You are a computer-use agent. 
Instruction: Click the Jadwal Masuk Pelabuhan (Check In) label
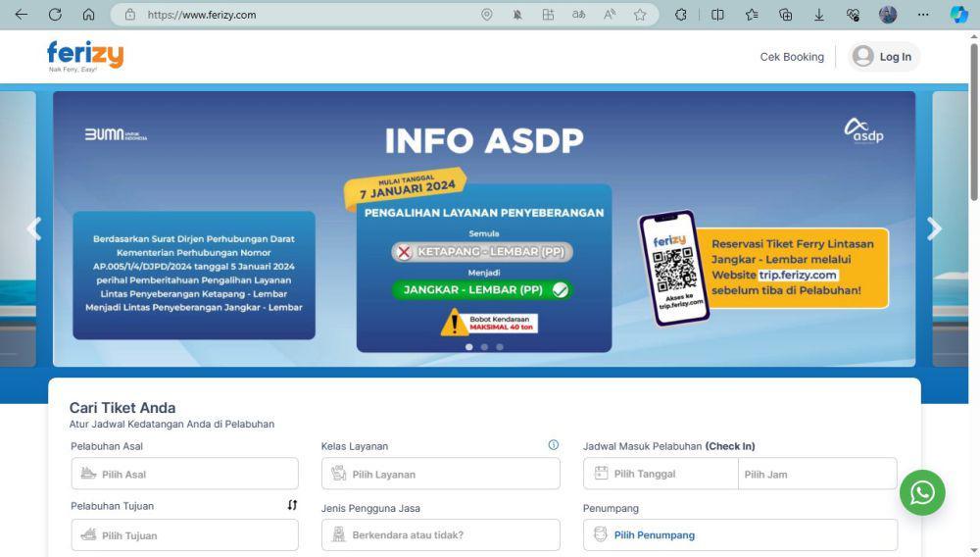[x=668, y=446]
